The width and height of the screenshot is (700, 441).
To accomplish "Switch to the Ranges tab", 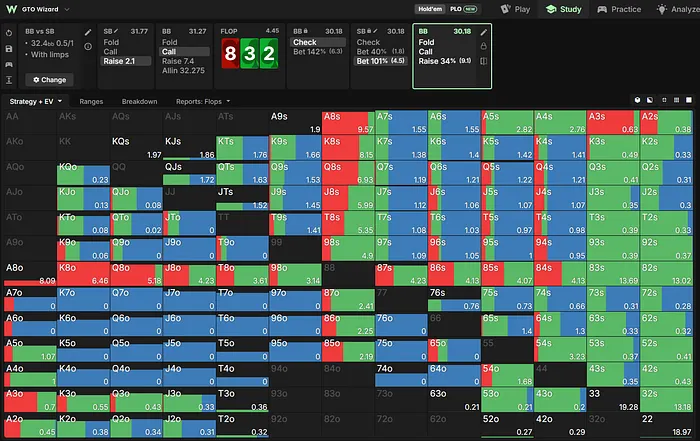I will point(91,101).
